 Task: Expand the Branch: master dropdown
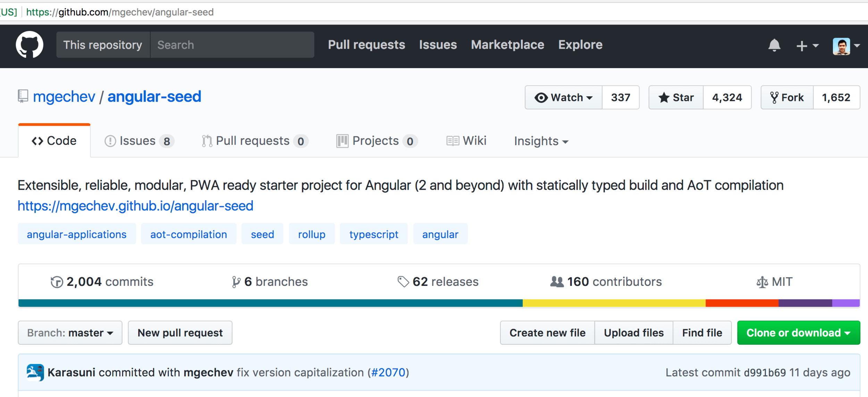(x=70, y=333)
